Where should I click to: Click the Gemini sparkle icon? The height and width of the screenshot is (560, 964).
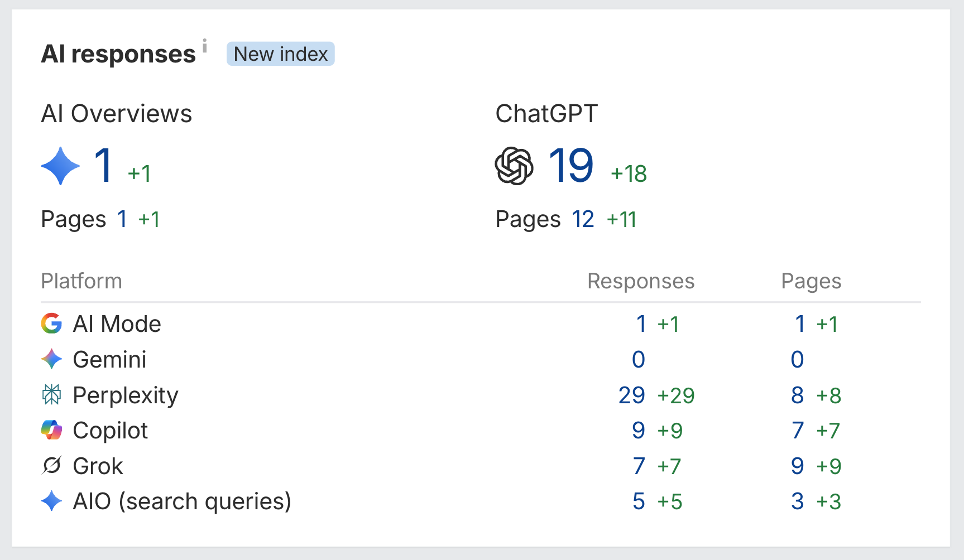51,359
